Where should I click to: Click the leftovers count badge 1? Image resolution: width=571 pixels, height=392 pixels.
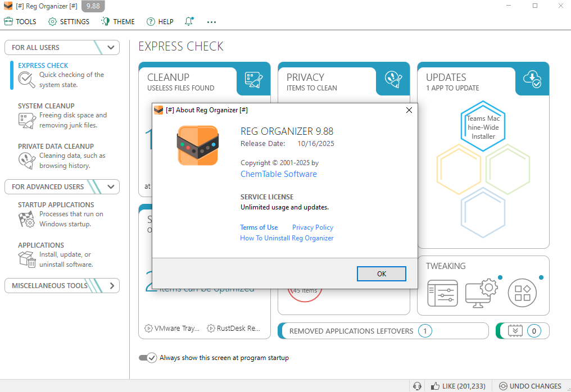[425, 331]
